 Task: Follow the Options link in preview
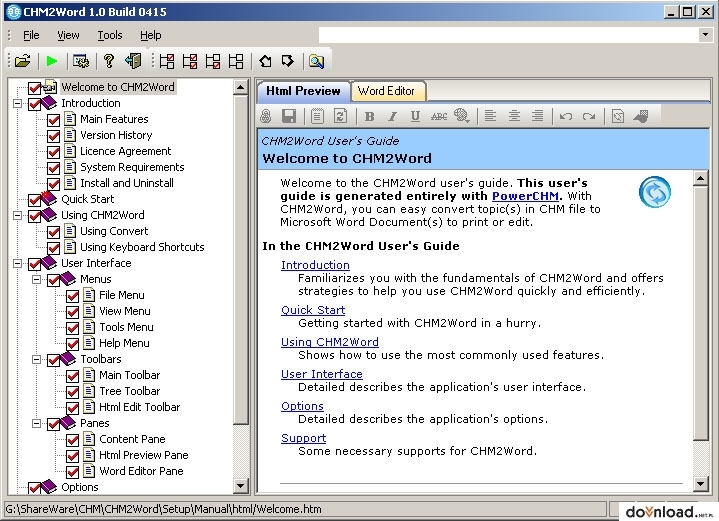(302, 406)
